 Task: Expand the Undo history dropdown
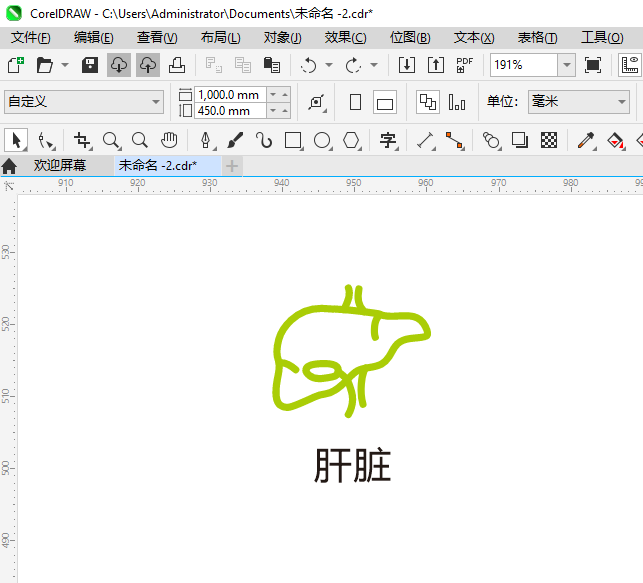[329, 65]
